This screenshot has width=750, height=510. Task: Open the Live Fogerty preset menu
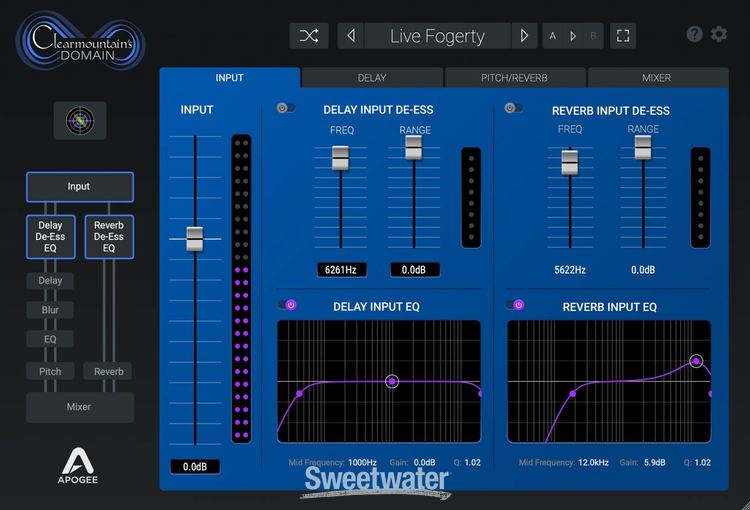[437, 36]
